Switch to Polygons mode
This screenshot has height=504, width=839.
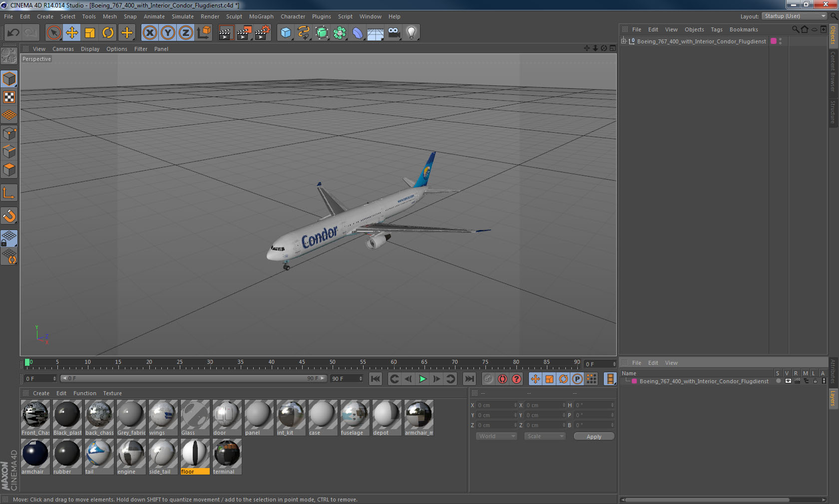[9, 170]
